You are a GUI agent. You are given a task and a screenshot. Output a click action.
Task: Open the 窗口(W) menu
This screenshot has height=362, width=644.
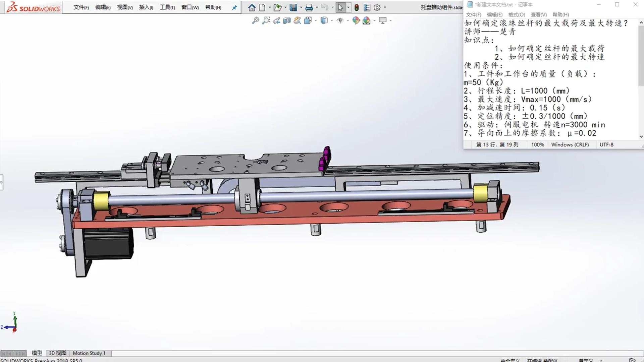[x=190, y=7]
